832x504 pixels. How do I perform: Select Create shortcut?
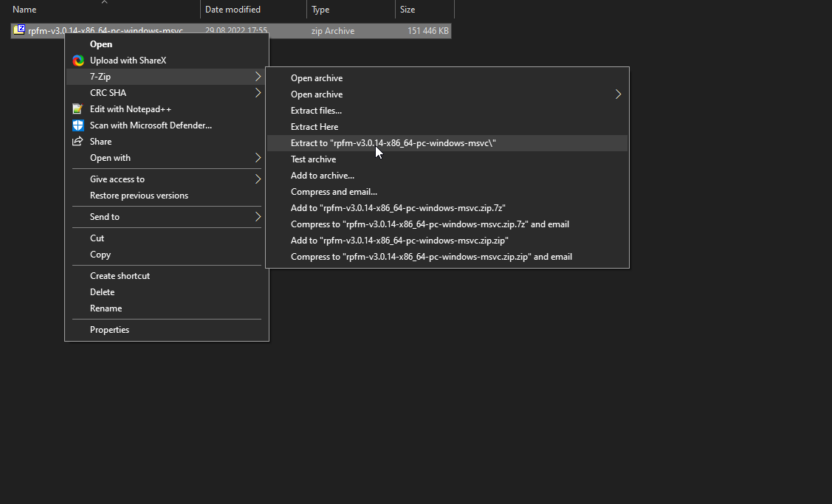tap(167, 276)
